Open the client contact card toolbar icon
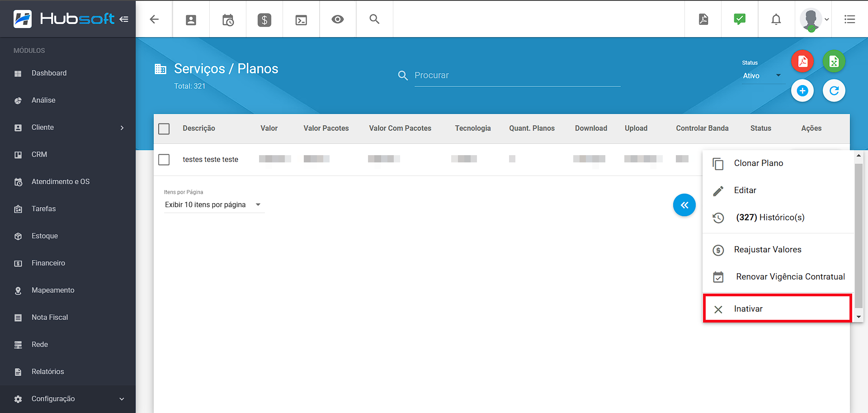868x413 pixels. [191, 19]
